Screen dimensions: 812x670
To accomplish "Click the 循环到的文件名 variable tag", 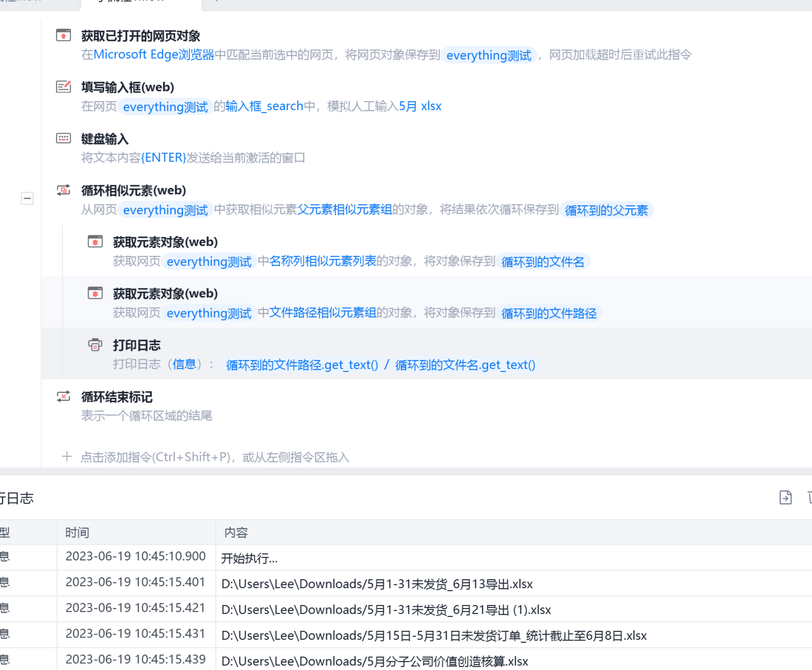I will 542,262.
